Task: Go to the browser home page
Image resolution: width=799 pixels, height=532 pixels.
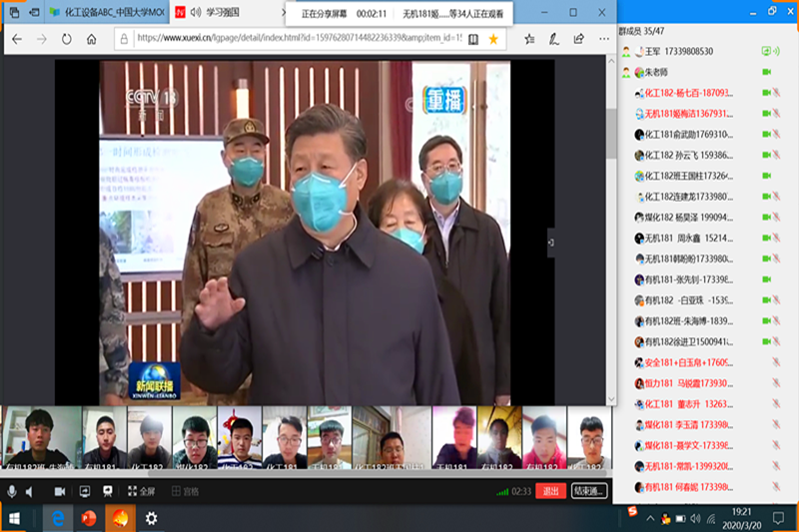Action: click(x=92, y=39)
